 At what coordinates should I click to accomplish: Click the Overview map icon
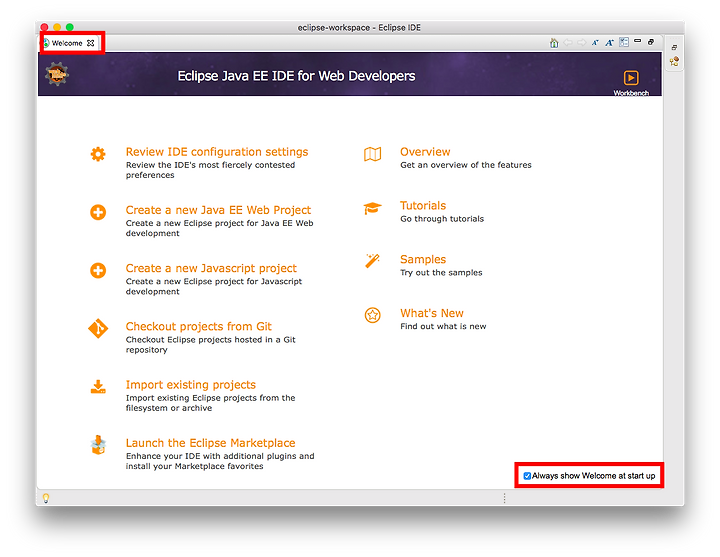pyautogui.click(x=372, y=154)
